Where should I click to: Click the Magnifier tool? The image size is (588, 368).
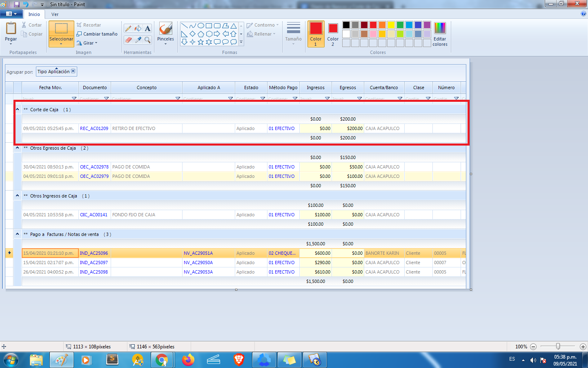coord(148,40)
